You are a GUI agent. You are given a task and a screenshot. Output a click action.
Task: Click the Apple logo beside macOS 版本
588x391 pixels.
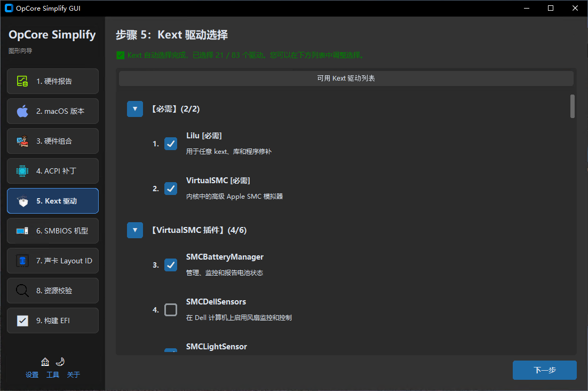pos(22,111)
